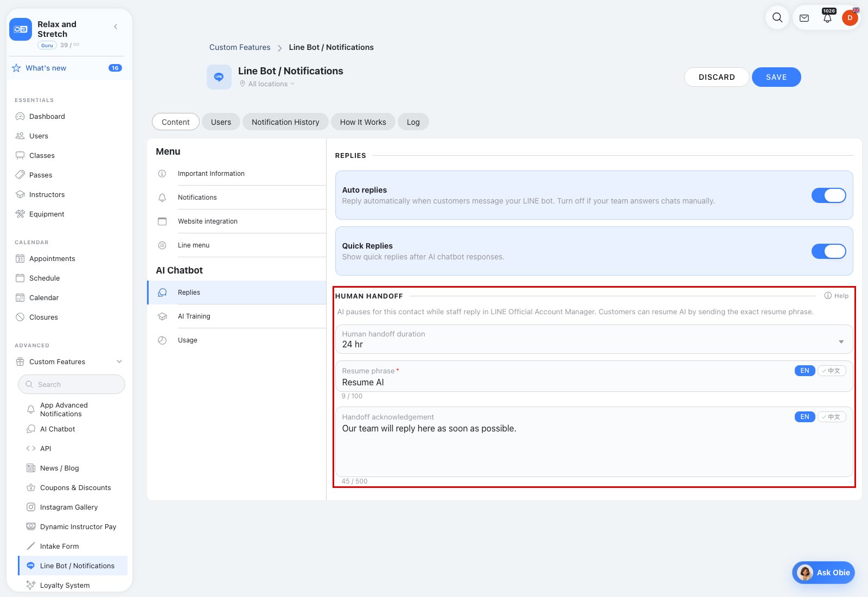Image resolution: width=868 pixels, height=597 pixels.
Task: Open the AI Chatbot custom feature
Action: click(58, 429)
